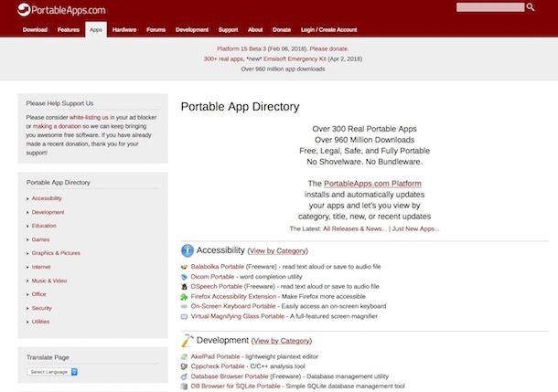Screen dimensions: 558x392
Task: Open Virtual Magnifying Glass Portable link
Action: pyautogui.click(x=237, y=316)
